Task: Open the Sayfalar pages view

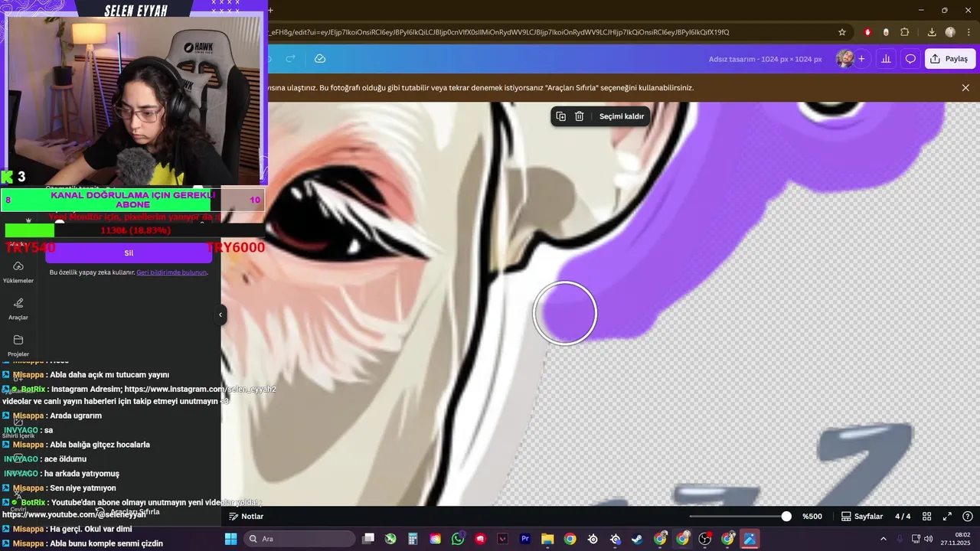Action: (862, 517)
